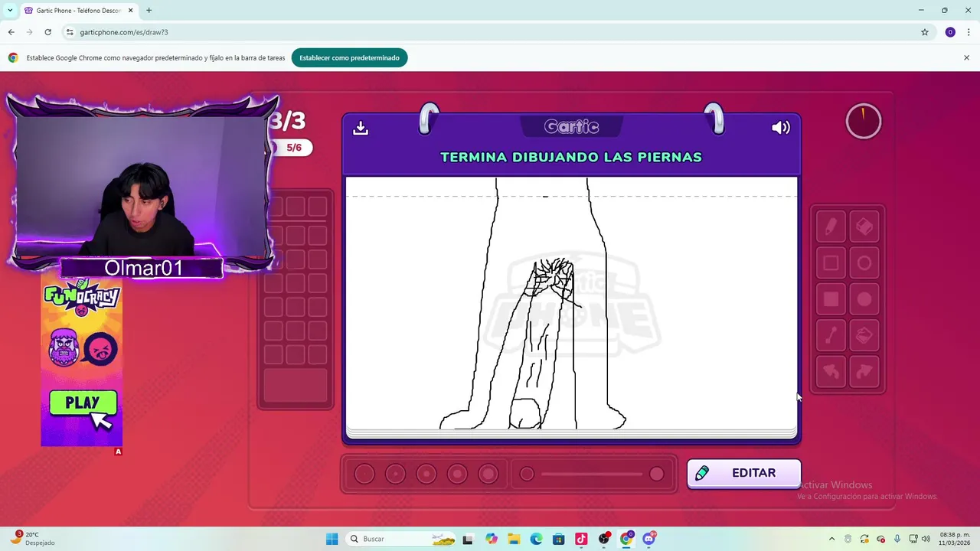Open the Chrome tab search dropdown
This screenshot has width=980, height=551.
click(10, 11)
